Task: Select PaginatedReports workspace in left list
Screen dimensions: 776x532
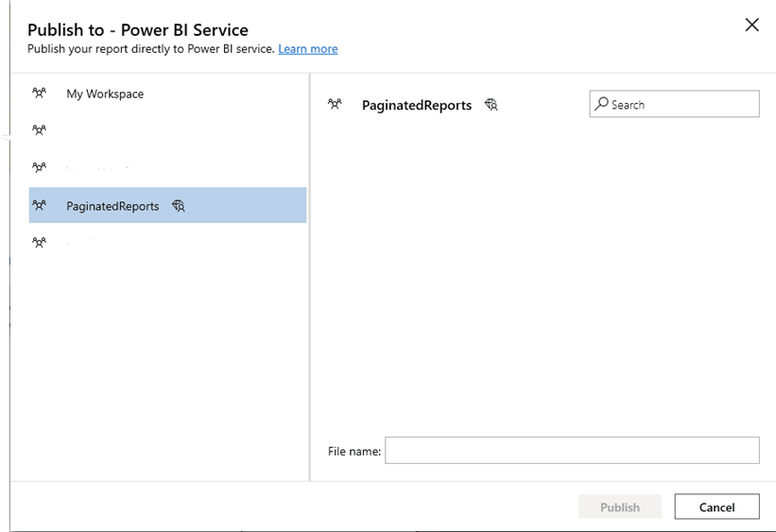Action: click(167, 205)
